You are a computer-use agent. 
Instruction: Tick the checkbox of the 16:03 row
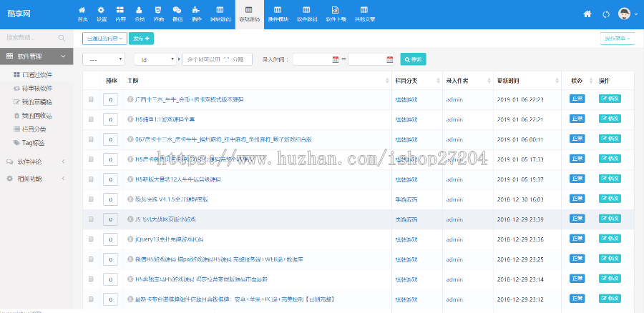click(x=91, y=199)
